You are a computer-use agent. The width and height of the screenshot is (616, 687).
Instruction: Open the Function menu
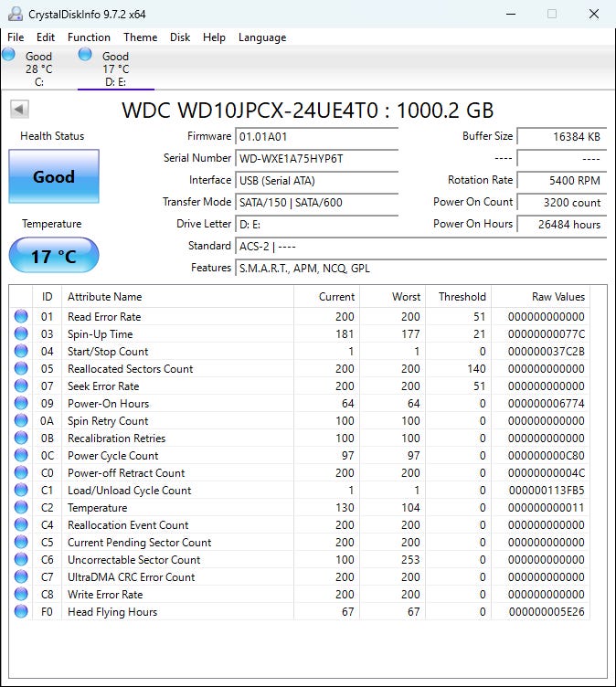click(x=89, y=37)
